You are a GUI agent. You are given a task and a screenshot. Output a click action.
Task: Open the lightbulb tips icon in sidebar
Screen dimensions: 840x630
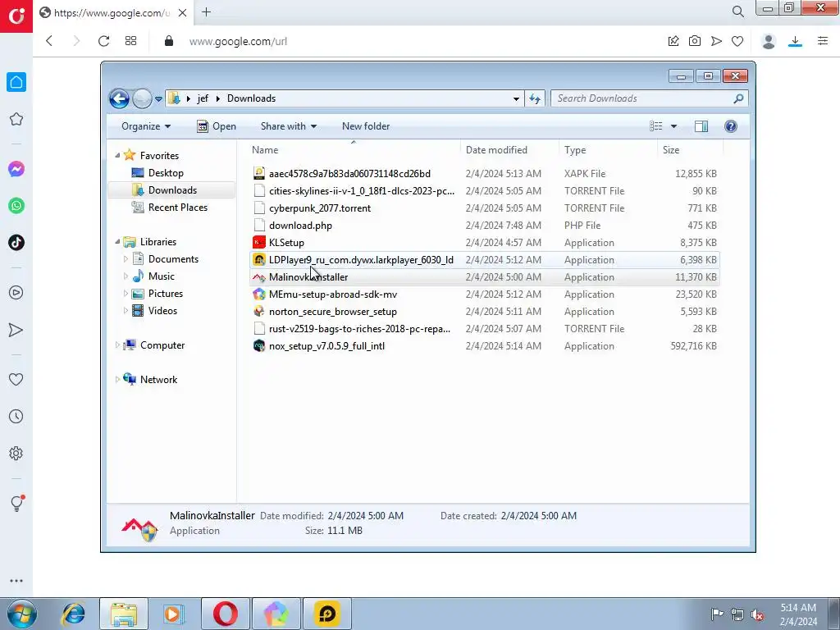[16, 503]
